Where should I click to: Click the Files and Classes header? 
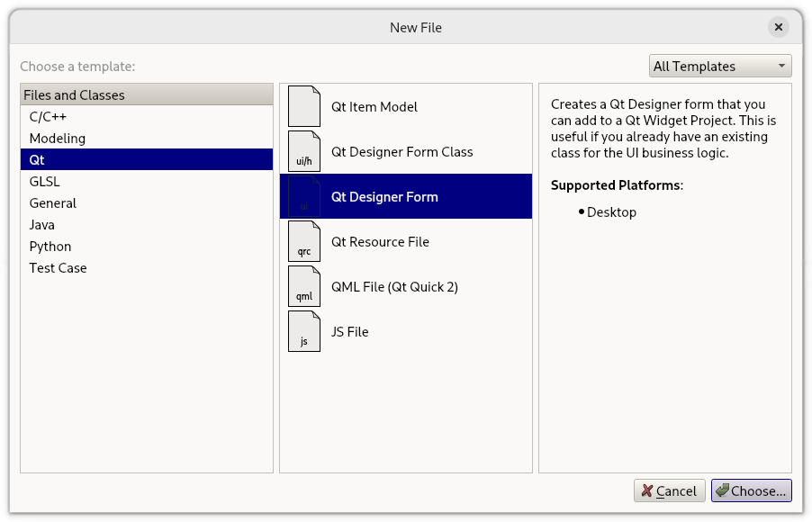[x=147, y=94]
